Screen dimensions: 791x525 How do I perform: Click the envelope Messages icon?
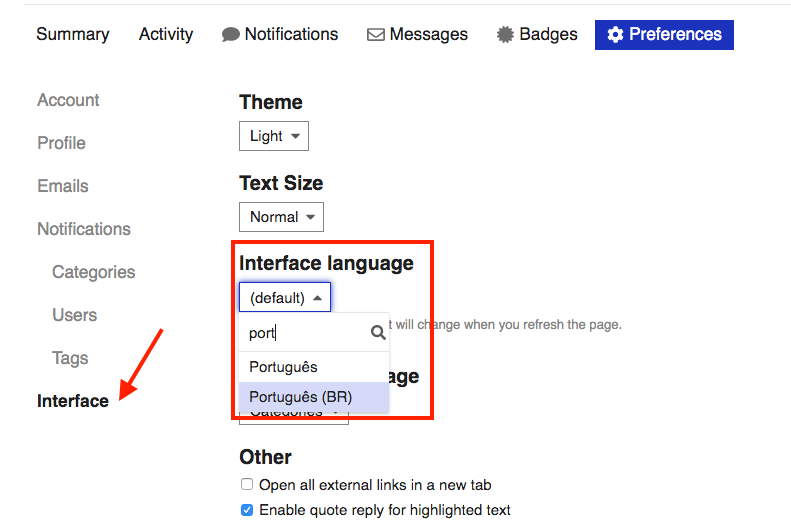click(376, 35)
